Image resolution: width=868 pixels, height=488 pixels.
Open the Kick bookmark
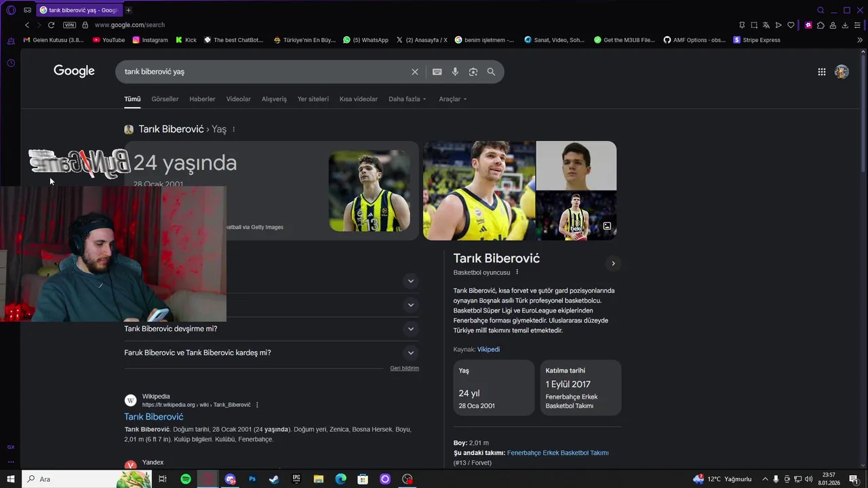point(186,40)
